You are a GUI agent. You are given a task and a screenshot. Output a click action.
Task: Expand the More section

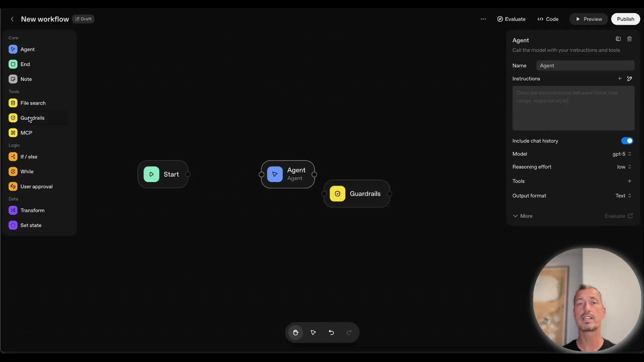(523, 216)
